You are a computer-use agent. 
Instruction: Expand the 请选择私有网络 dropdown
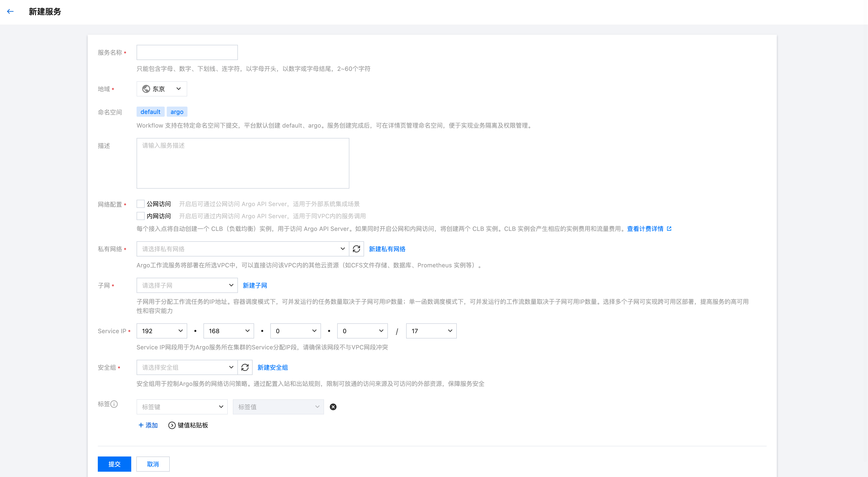tap(243, 249)
